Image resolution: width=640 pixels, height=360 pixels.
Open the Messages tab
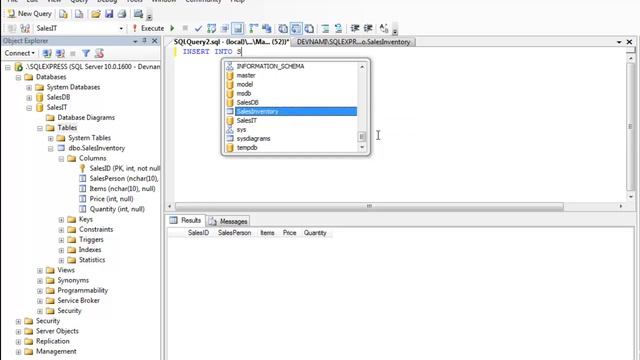228,221
